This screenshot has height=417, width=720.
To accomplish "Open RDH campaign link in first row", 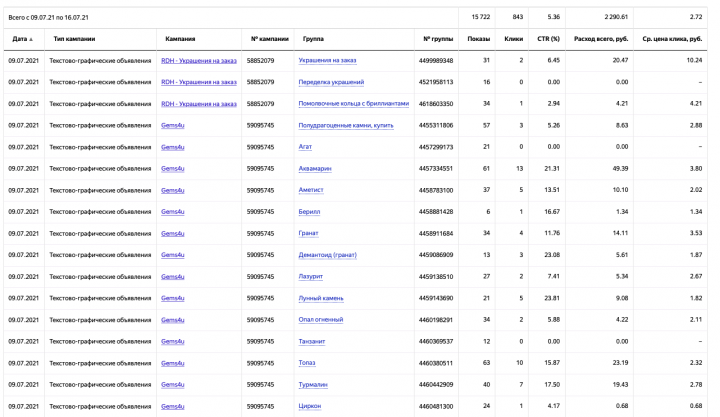I will [x=199, y=61].
